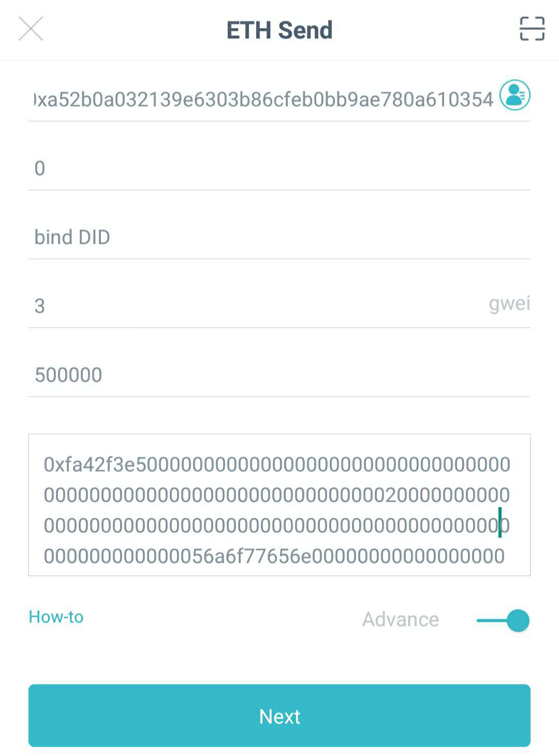Disable the Advance toggle switch
The width and height of the screenshot is (559, 756).
click(x=503, y=620)
